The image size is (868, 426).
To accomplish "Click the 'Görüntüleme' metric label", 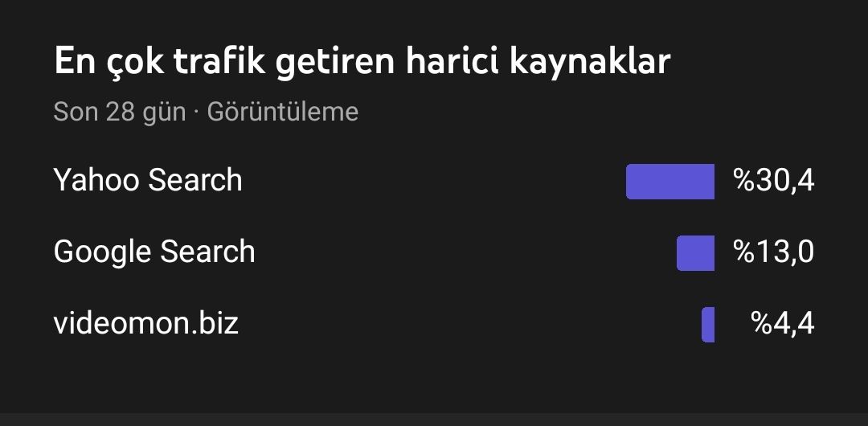I will point(283,113).
